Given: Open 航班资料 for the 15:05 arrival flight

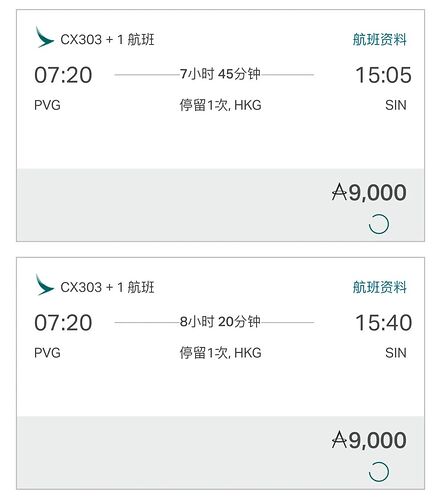Looking at the screenshot, I should click(380, 39).
